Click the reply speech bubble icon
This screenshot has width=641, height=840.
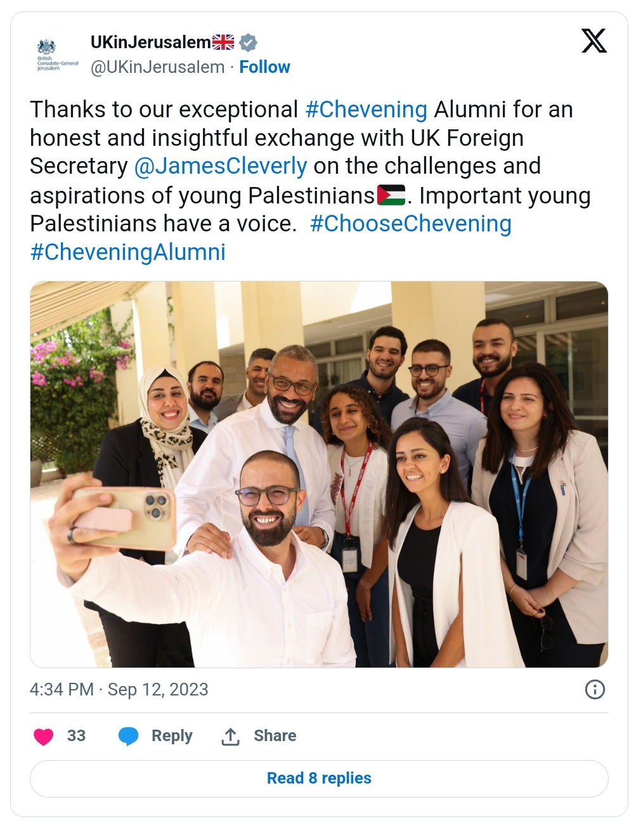[x=129, y=736]
